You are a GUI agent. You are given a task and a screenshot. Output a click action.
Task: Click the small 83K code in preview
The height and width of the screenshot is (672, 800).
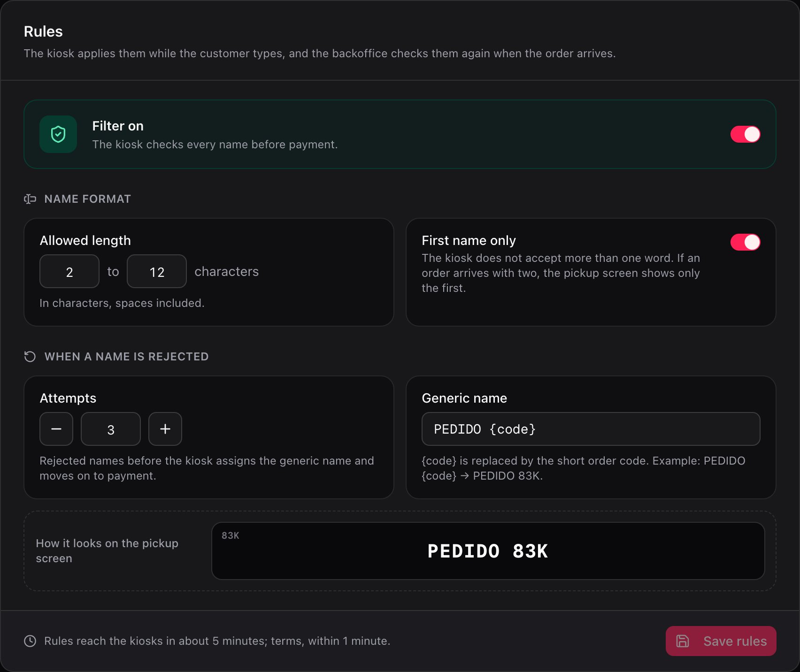click(231, 535)
